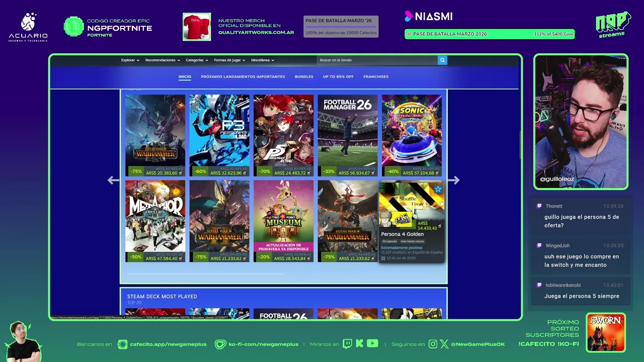This screenshot has width=644, height=362.
Task: Click the Pase de Batalla Marzo 2026 goal bar
Action: (x=489, y=34)
